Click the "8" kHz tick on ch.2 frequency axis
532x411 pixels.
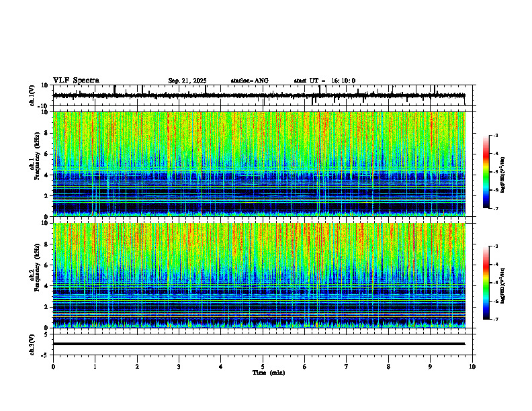point(47,244)
